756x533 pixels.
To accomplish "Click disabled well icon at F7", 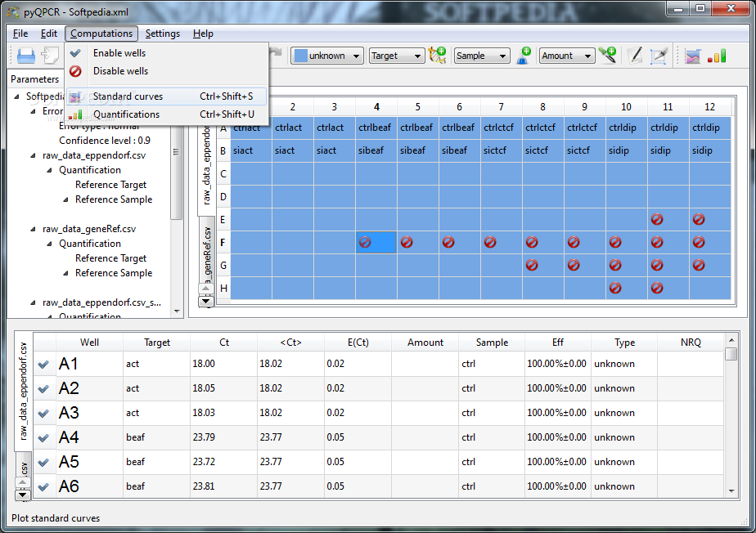I will coord(490,242).
